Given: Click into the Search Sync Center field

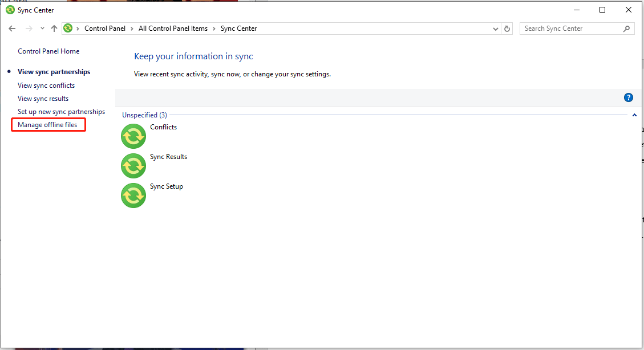Looking at the screenshot, I should point(570,29).
